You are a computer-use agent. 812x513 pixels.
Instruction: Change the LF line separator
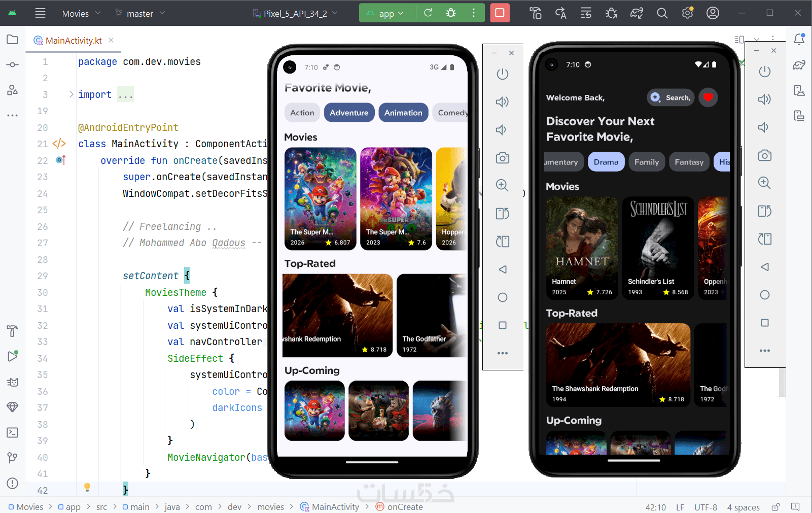point(680,507)
